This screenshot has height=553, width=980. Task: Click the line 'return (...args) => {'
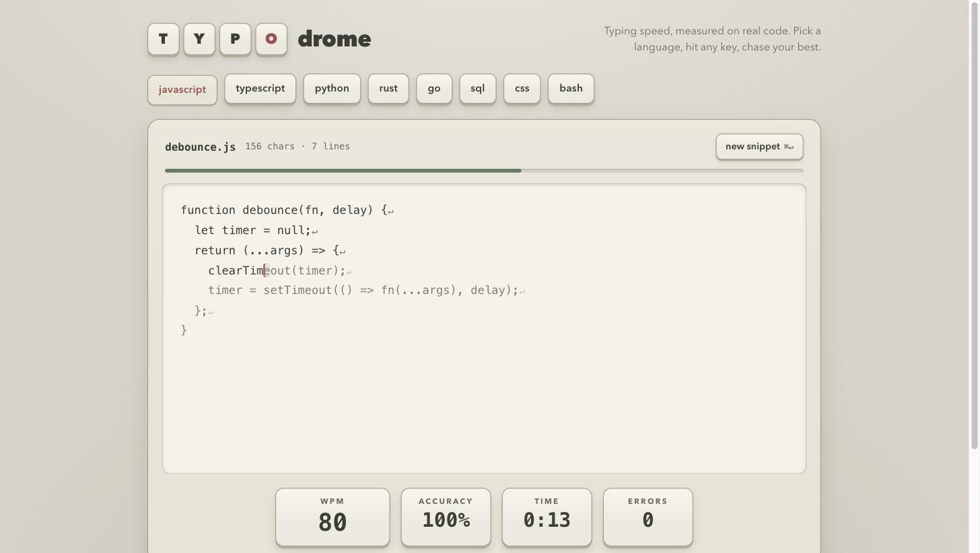[x=270, y=251]
